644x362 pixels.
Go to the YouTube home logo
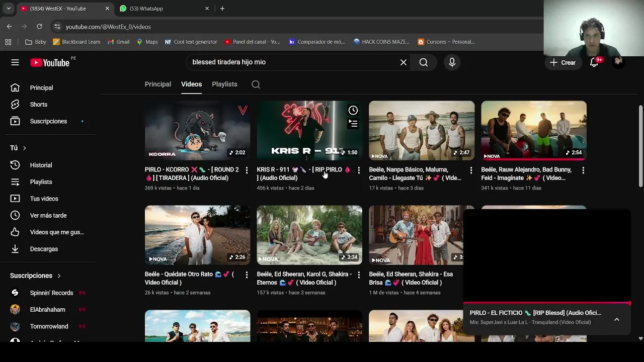(49, 62)
